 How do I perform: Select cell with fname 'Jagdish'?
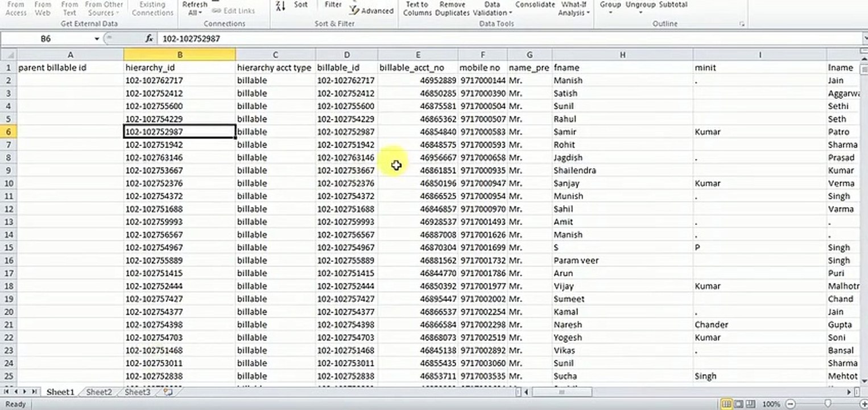tap(622, 157)
